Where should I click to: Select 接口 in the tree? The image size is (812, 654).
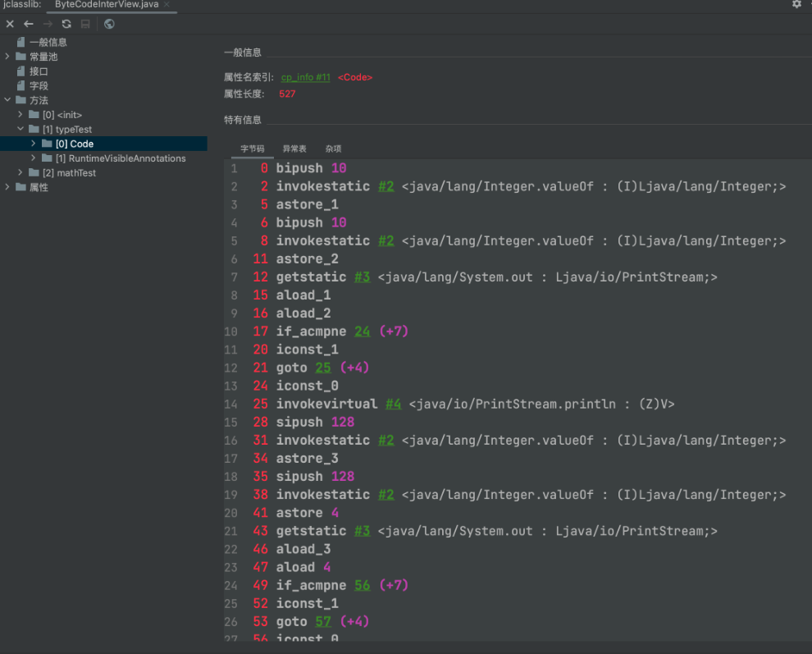coord(39,71)
